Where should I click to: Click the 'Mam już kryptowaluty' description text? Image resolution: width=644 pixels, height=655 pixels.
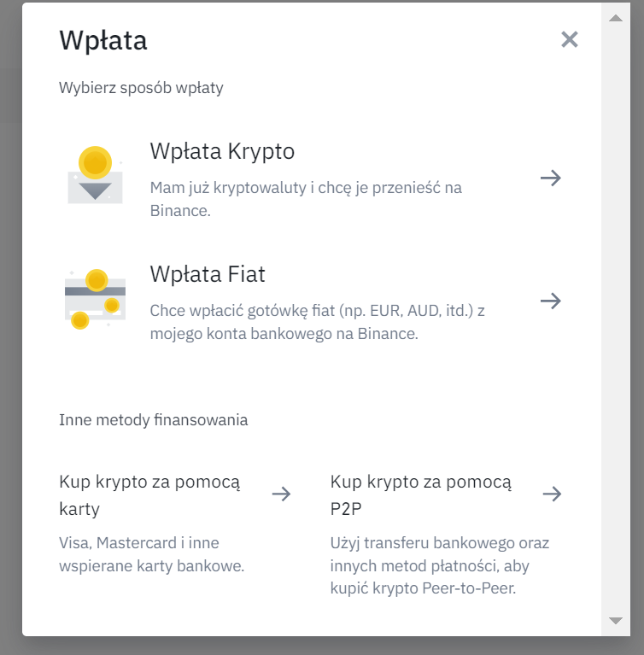pos(306,198)
